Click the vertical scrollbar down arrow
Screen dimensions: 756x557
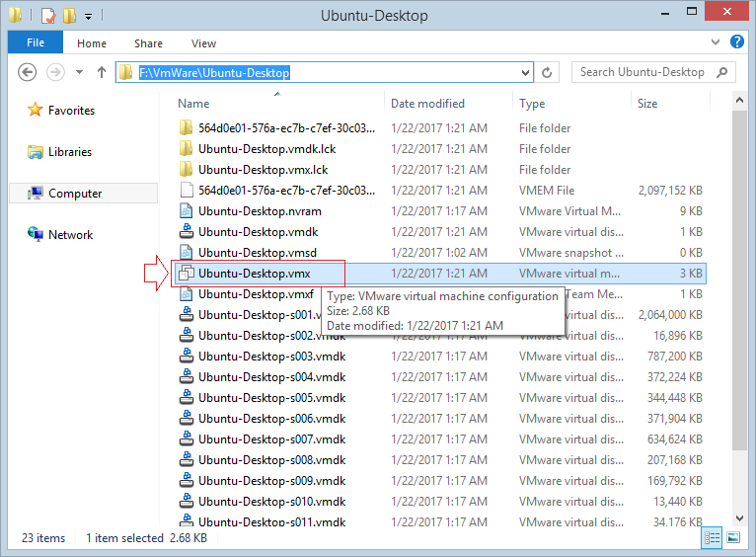click(739, 517)
